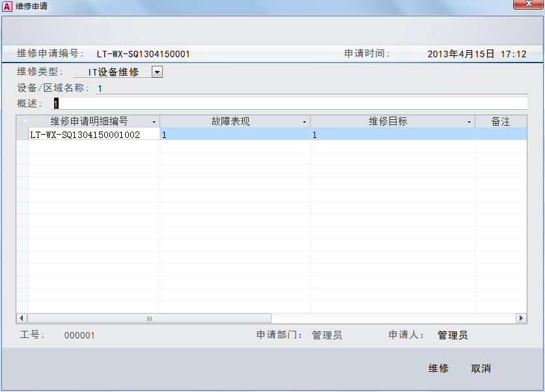The image size is (545, 392).
Task: Click the 维修类型 label
Action: (40, 72)
